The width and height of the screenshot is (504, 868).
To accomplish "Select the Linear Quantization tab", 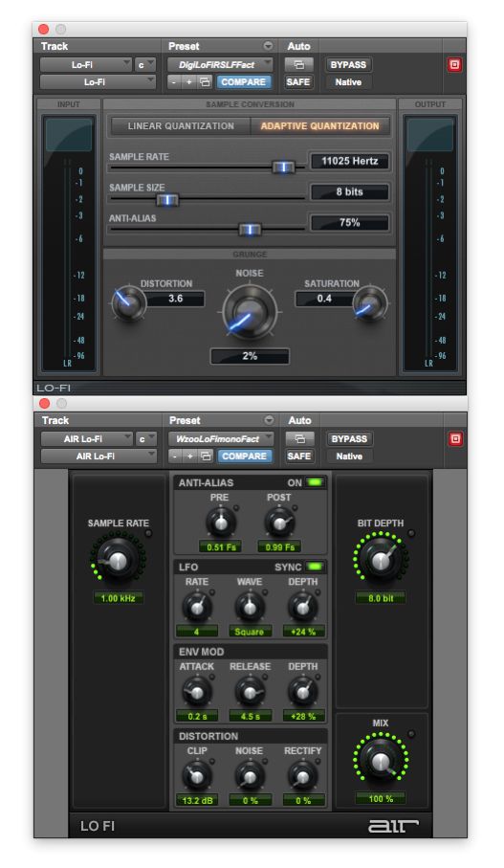I will pos(181,126).
